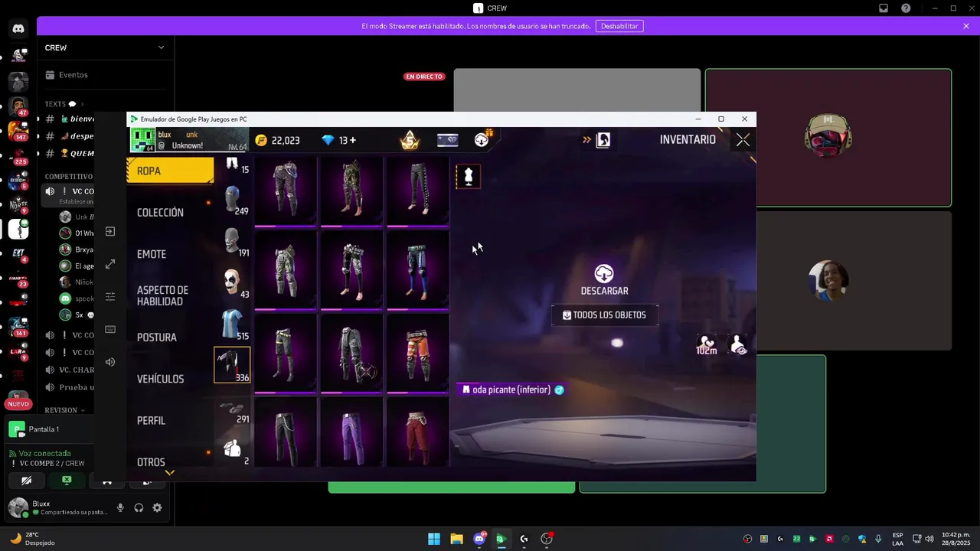This screenshot has height=551, width=980.
Task: Click Deshabilitar in streamer mode banner
Action: pos(619,26)
